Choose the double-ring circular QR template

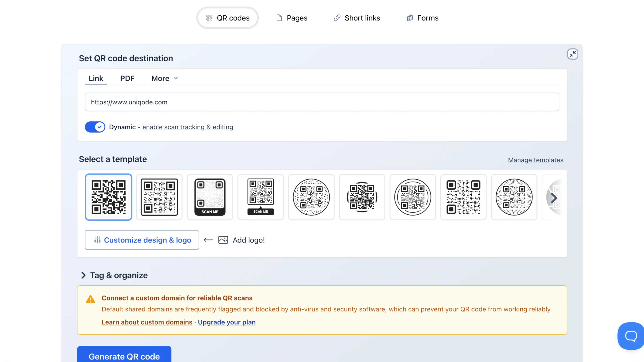point(413,197)
